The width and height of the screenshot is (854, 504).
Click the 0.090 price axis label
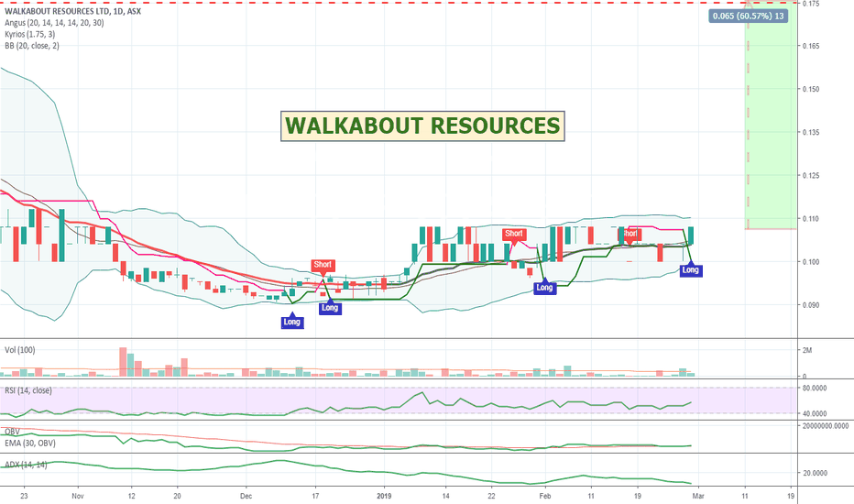point(811,305)
